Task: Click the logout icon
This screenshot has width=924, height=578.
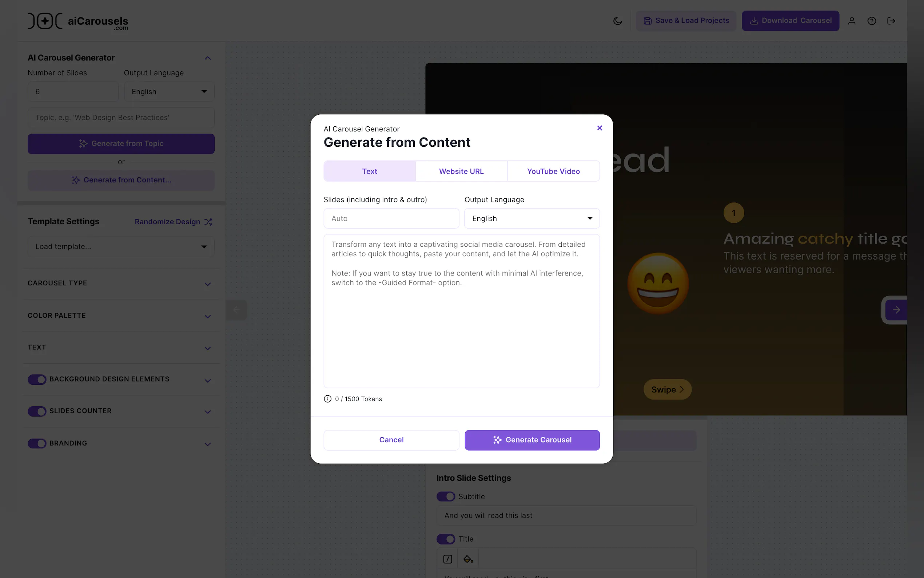Action: 891,21
